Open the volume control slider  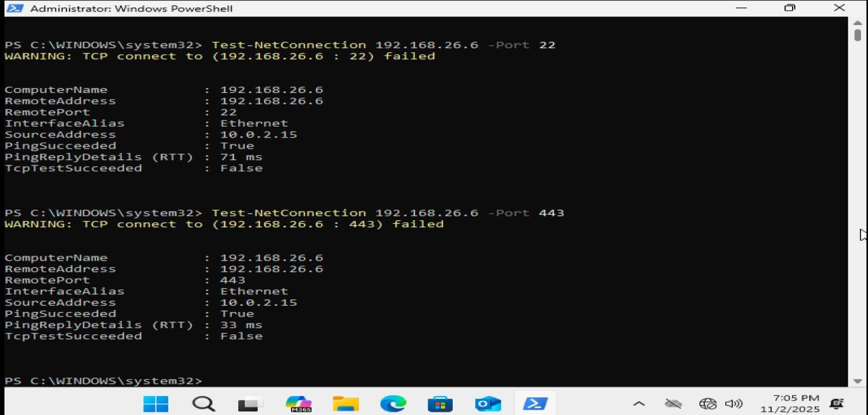pos(734,403)
